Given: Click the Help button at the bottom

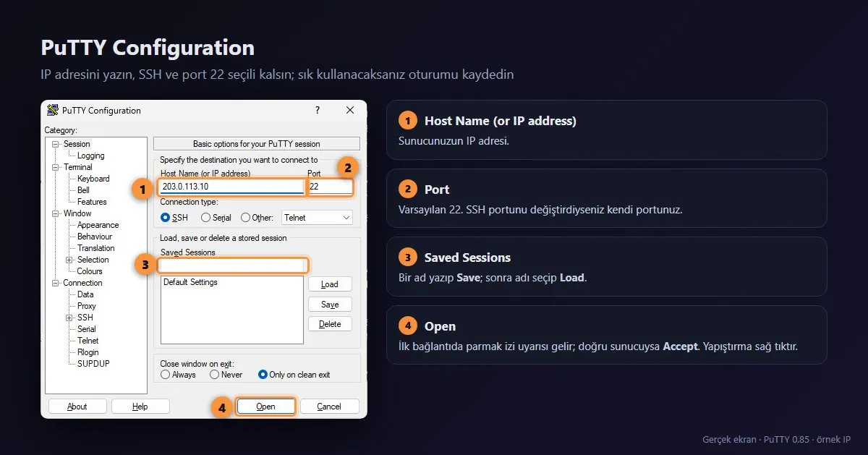Looking at the screenshot, I should tap(140, 407).
